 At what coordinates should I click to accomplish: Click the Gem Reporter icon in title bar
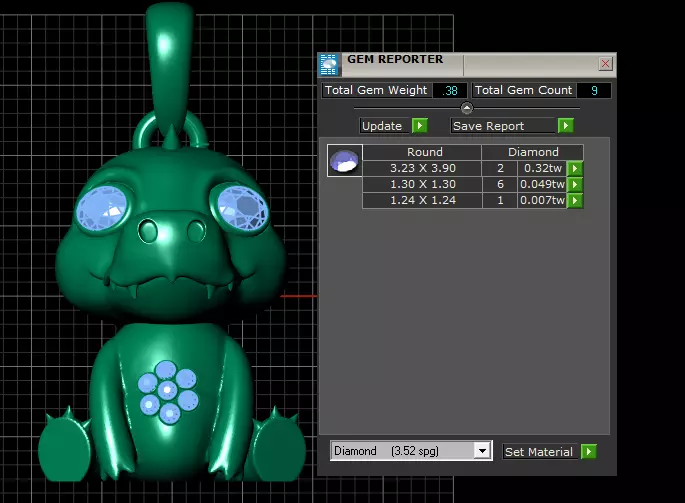pyautogui.click(x=328, y=65)
